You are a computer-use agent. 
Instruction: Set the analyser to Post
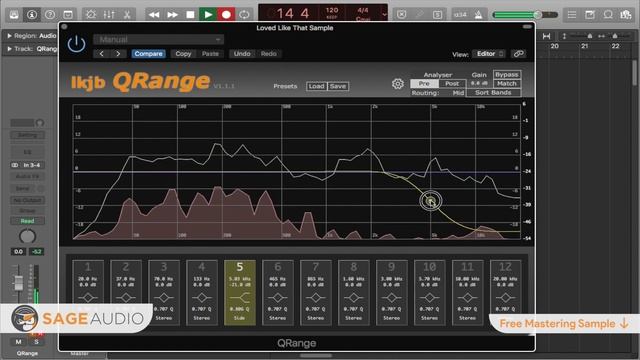coord(452,83)
